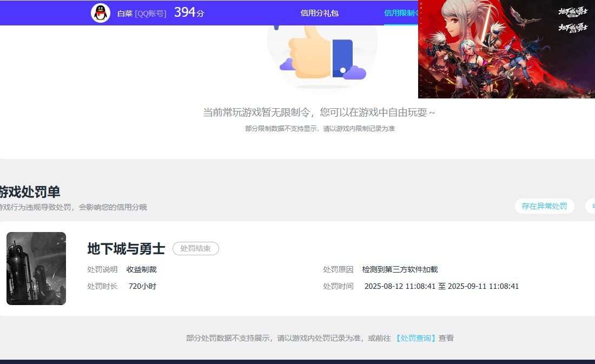Viewport: 595px width, 364px height.
Task: Open the 【处罚查询】 link
Action: [x=415, y=338]
